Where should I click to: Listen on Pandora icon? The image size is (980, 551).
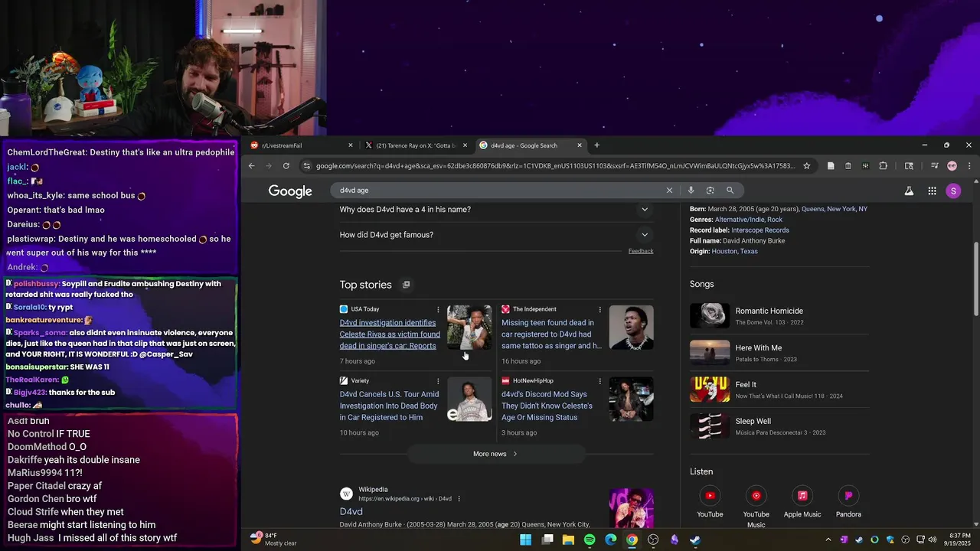pyautogui.click(x=848, y=496)
